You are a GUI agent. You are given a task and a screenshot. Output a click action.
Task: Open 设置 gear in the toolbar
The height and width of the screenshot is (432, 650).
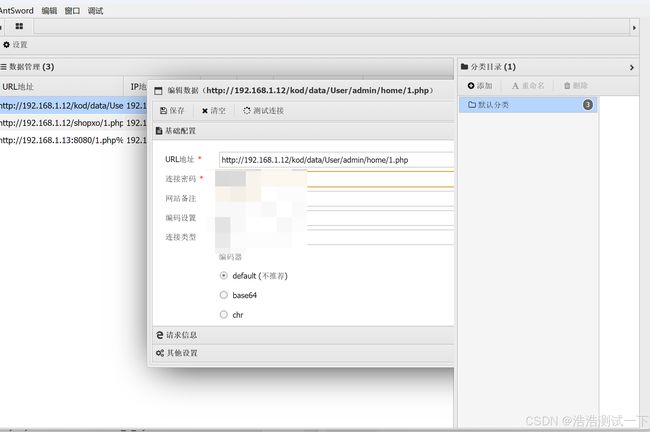click(15, 44)
